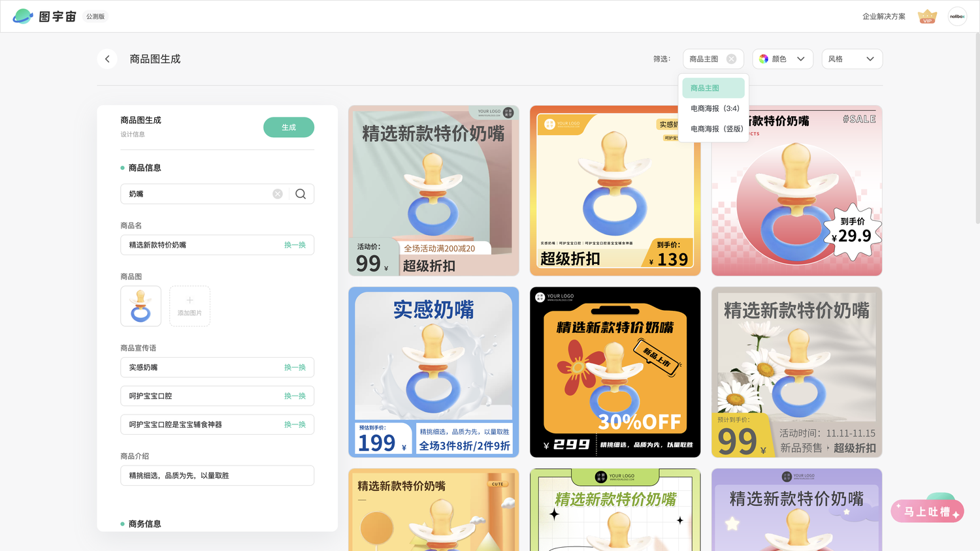Open the nolibox user avatar

point(957,16)
